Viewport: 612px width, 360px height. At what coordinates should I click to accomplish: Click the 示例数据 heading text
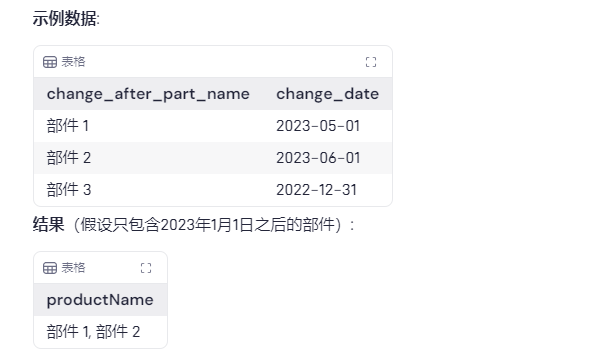point(66,18)
